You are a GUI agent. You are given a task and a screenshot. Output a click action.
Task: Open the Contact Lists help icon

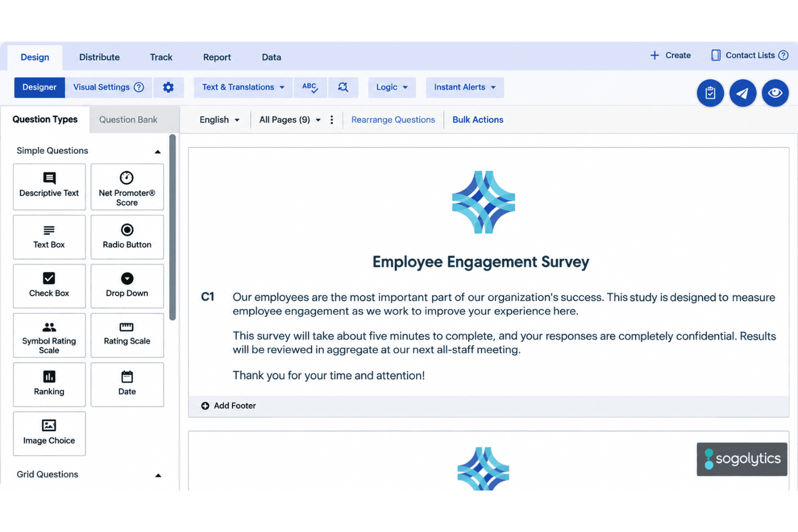[x=783, y=56]
